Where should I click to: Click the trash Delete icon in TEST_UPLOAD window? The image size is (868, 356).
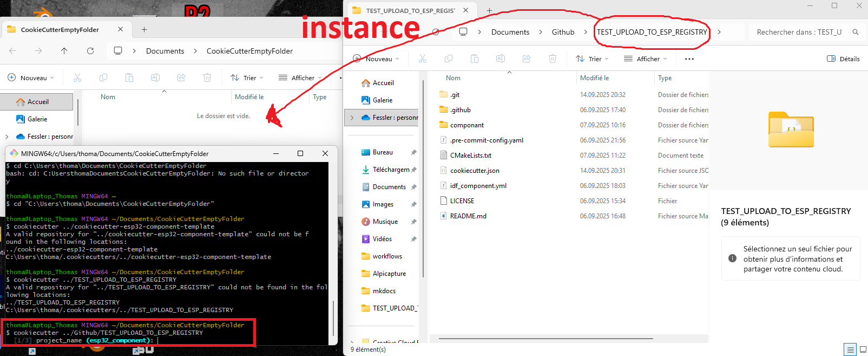pyautogui.click(x=553, y=59)
